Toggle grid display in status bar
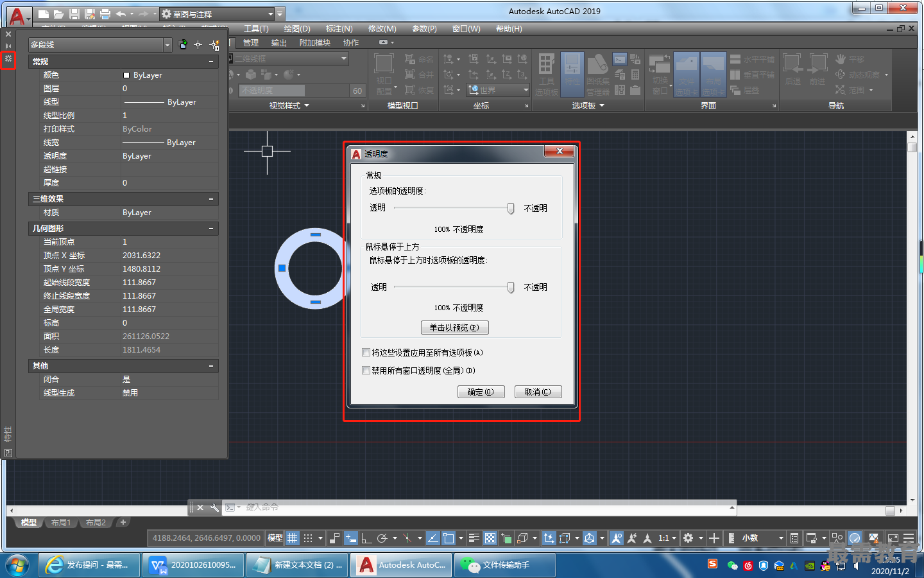Screen dimensions: 924x578 point(293,538)
